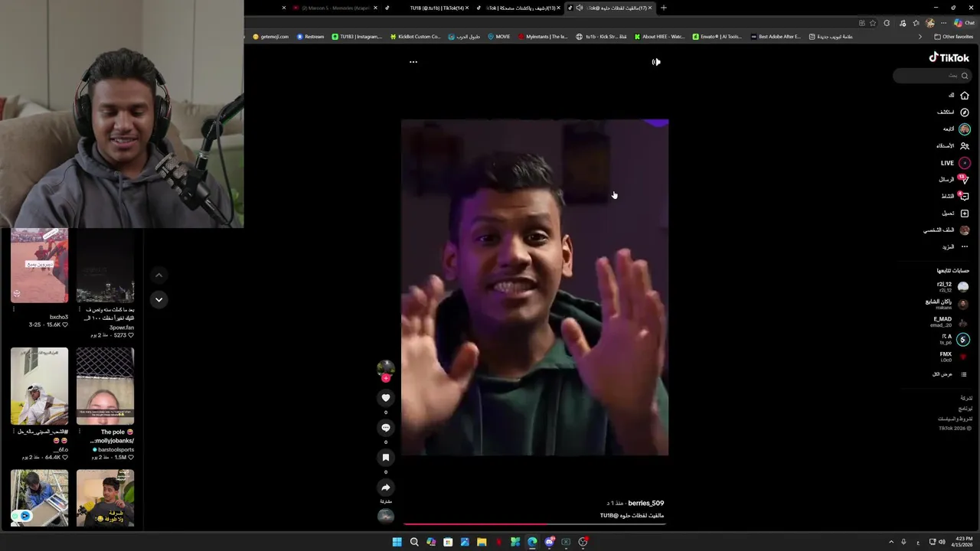The height and width of the screenshot is (551, 980).
Task: Seek on the video progress bar
Action: [534, 524]
